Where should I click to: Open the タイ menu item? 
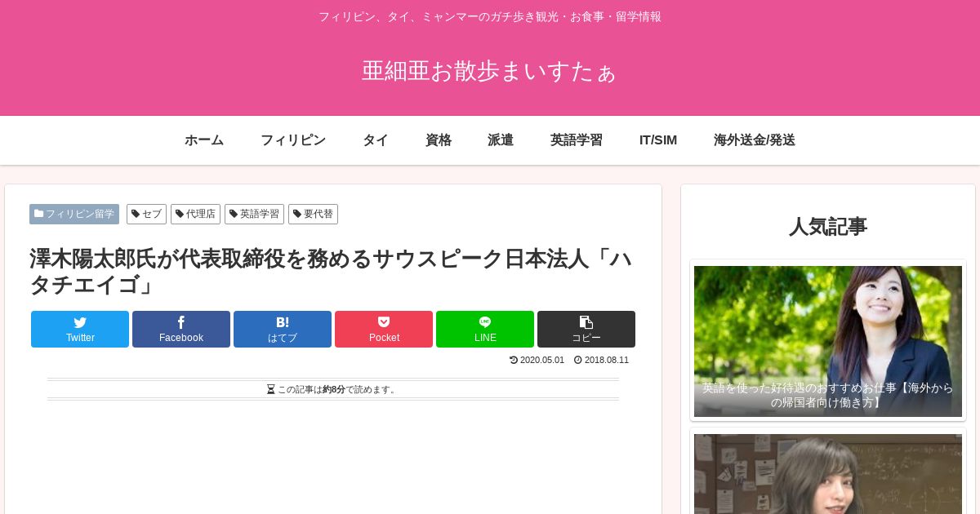(376, 140)
